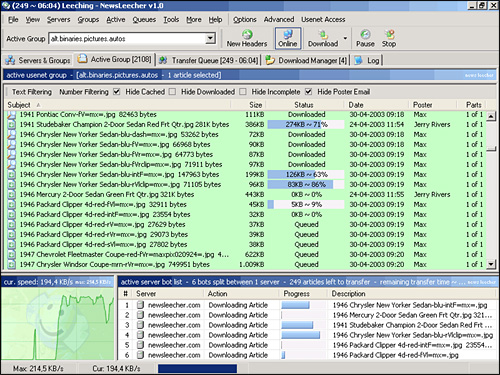The width and height of the screenshot is (500, 375).
Task: Click the Active Group tab icon
Action: tap(82, 59)
